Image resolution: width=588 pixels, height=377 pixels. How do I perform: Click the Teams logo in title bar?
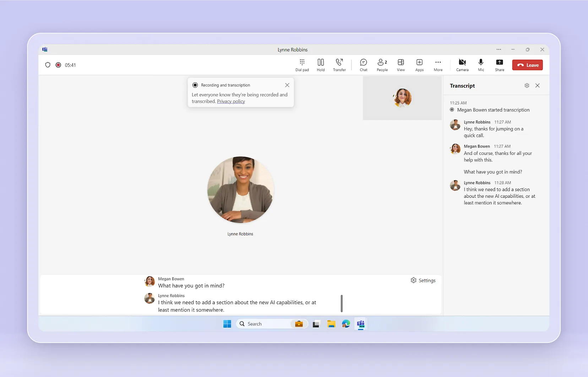[x=45, y=50]
